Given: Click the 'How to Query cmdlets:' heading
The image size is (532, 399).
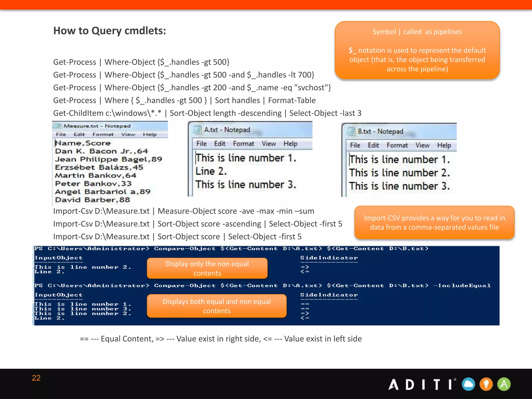Looking at the screenshot, I should coord(110,31).
